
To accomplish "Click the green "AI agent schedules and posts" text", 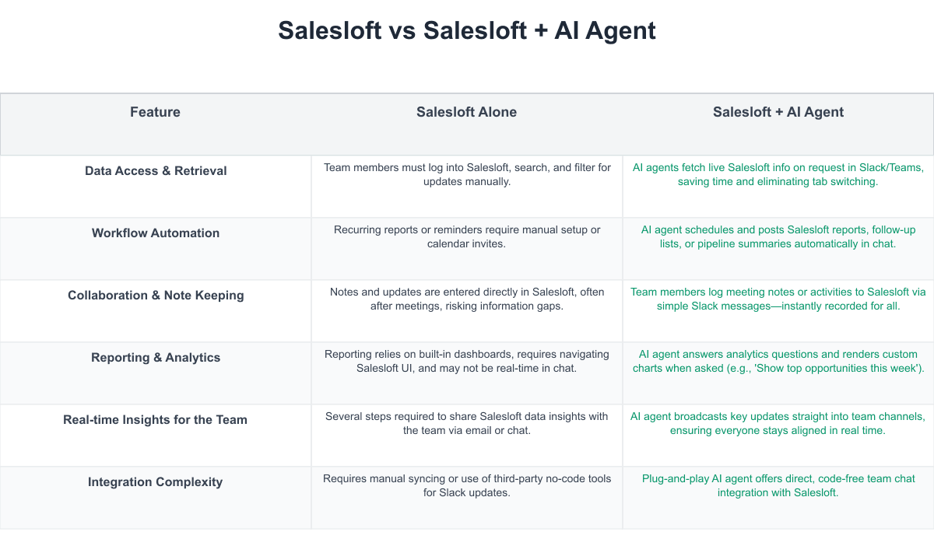I will click(x=778, y=236).
